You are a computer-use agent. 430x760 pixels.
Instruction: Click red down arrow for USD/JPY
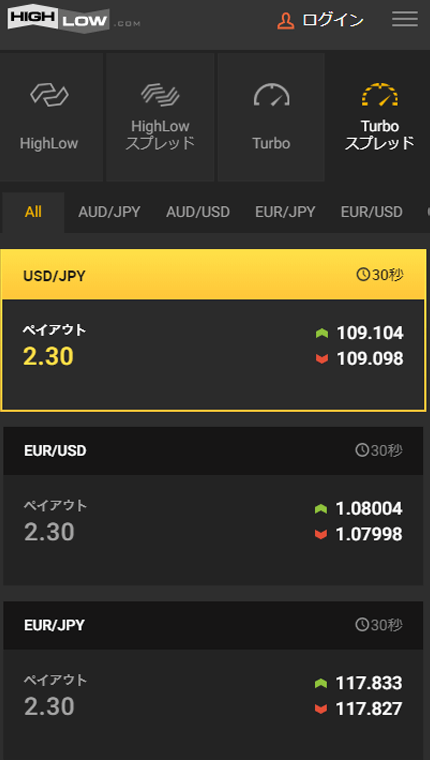[322, 359]
